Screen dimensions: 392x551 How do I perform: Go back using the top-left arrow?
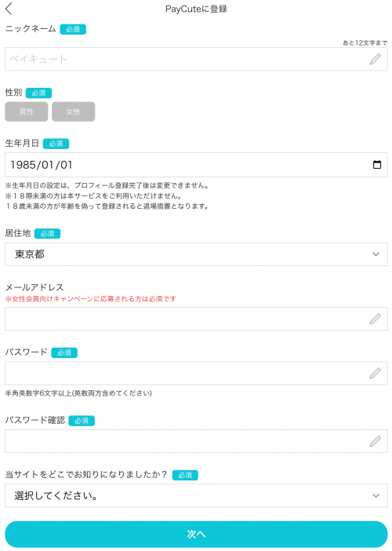pos(9,9)
